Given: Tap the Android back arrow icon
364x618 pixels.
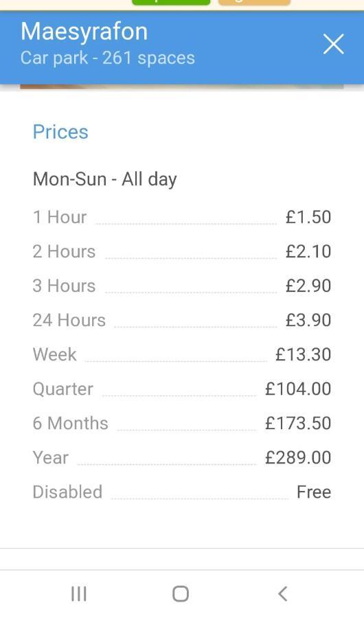Looking at the screenshot, I should click(282, 593).
